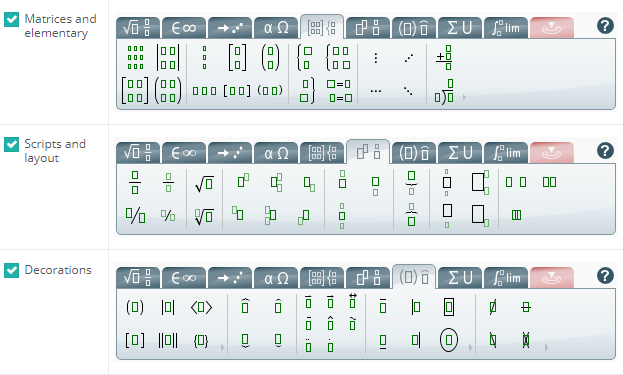Screen dimensions: 623x375
Task: Insert cross-out X strike
Action: 526,340
